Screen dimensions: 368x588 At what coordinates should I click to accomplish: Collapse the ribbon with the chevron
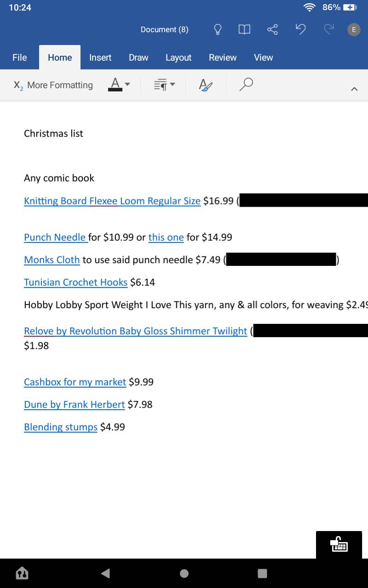pos(354,89)
